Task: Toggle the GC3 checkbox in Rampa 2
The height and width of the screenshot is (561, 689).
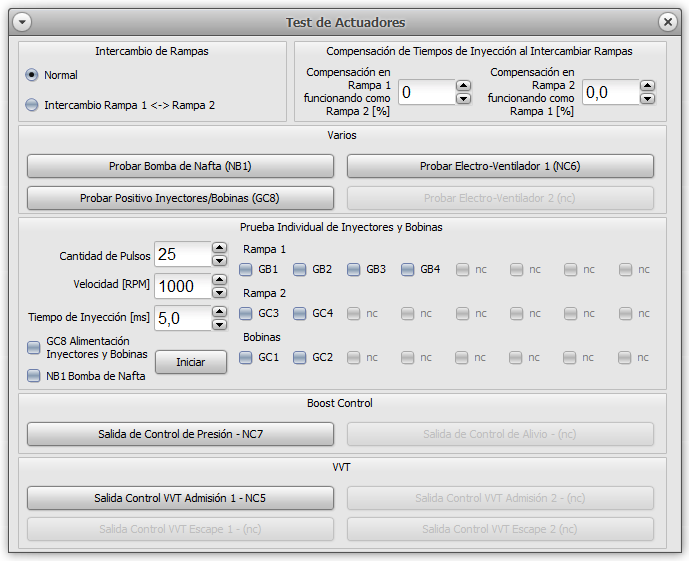Action: click(x=246, y=313)
